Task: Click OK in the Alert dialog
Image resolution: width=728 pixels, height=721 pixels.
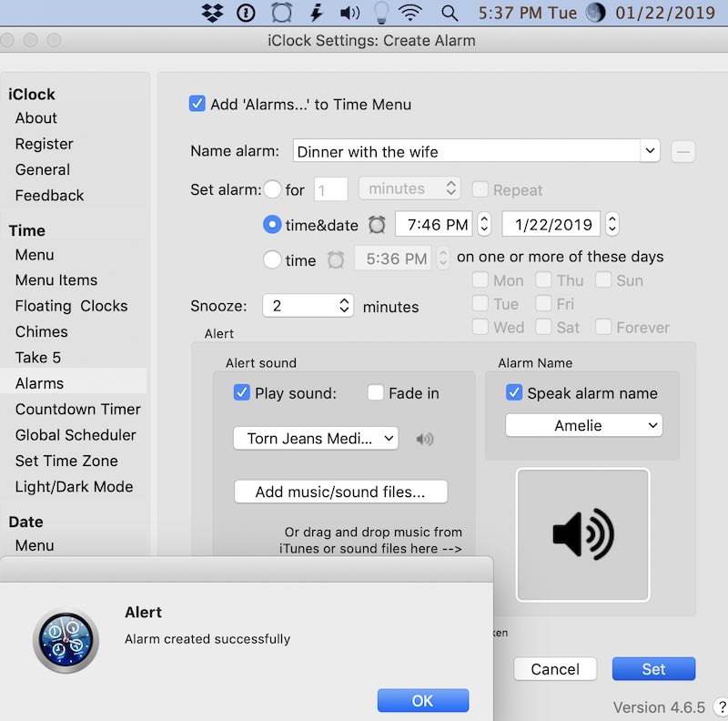Action: coord(422,700)
